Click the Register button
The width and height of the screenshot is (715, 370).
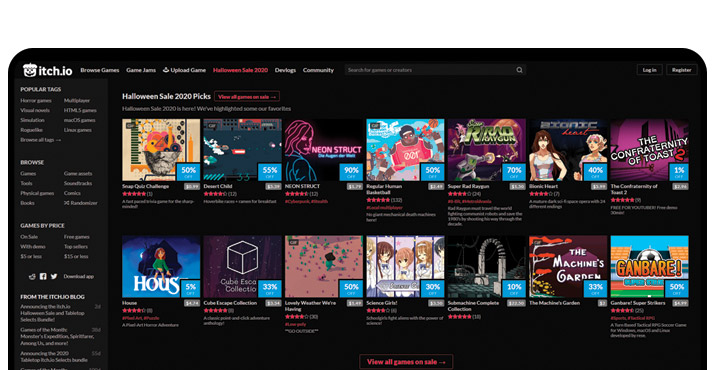[682, 70]
